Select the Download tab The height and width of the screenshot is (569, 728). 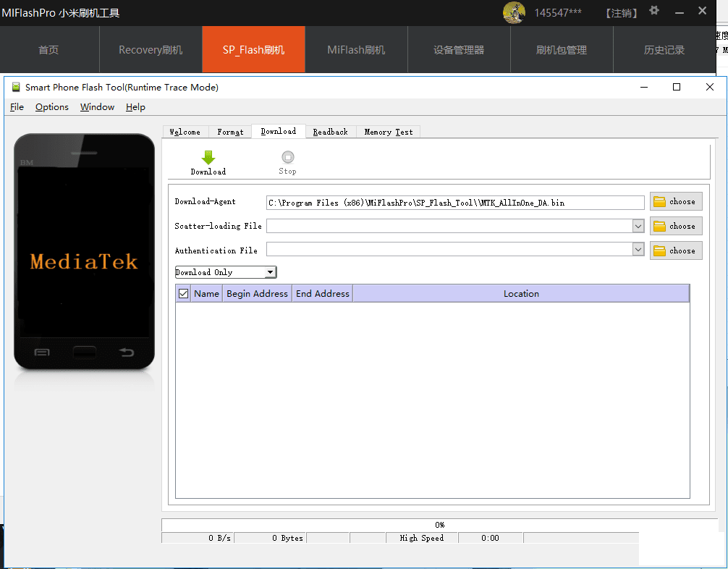click(279, 132)
